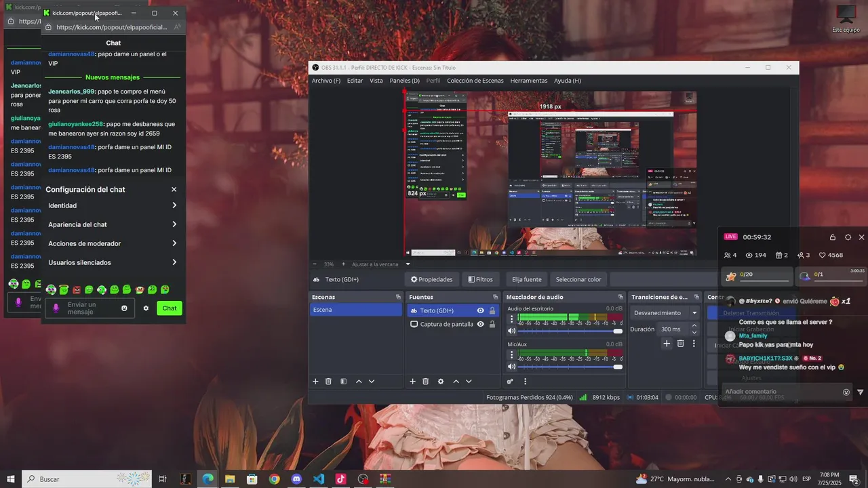
Task: Delete the selected scene in Escenas
Action: coord(328,382)
